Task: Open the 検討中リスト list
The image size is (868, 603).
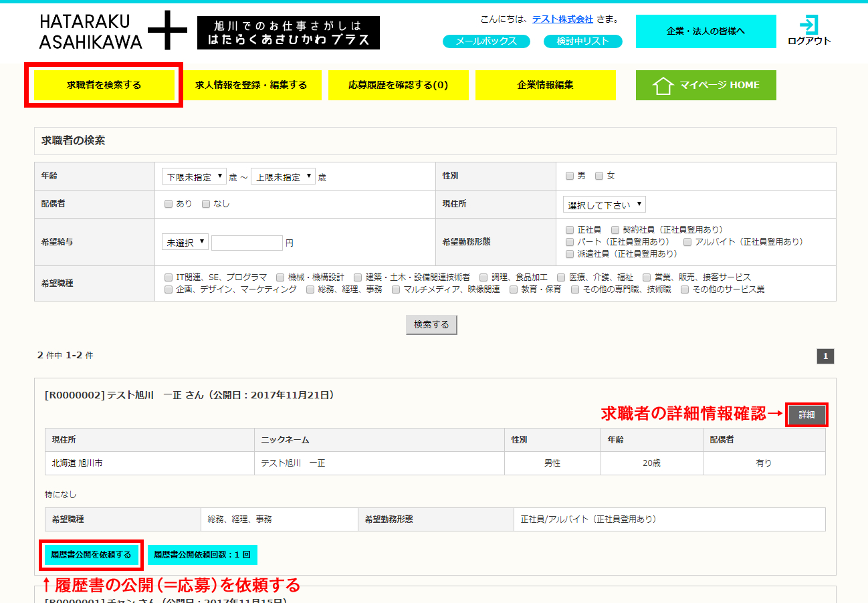Action: point(583,41)
